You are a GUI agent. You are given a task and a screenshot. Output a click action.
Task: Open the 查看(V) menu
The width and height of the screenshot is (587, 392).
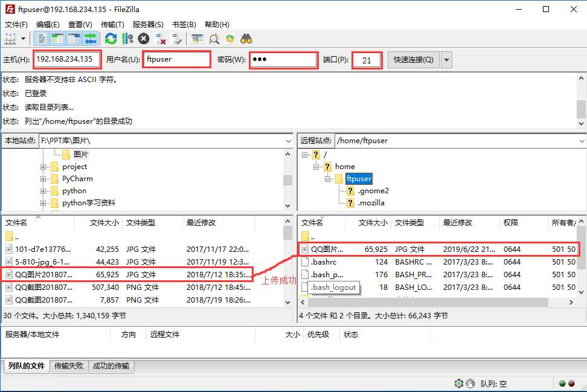(x=80, y=25)
